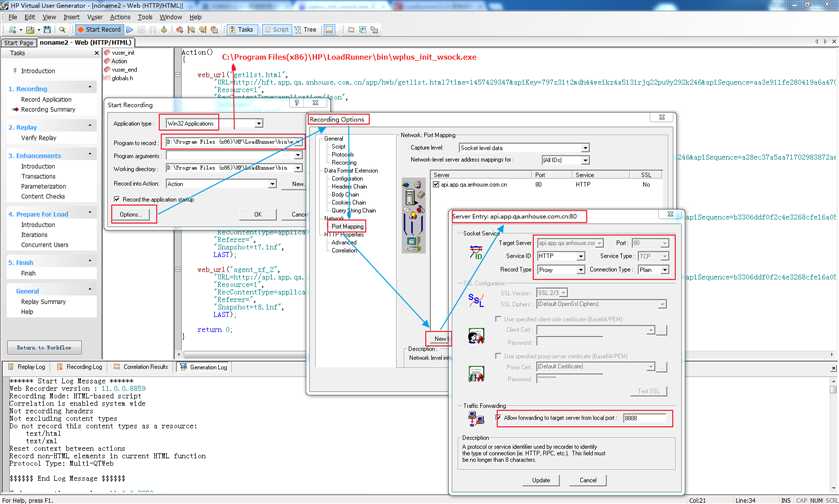Select Port Mapping in the options tree

coord(347,226)
